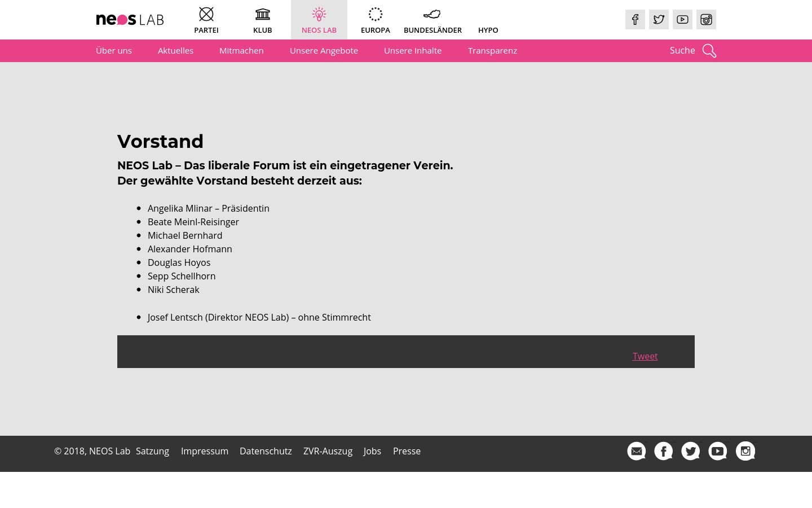Open the Satzung footer link

152,451
